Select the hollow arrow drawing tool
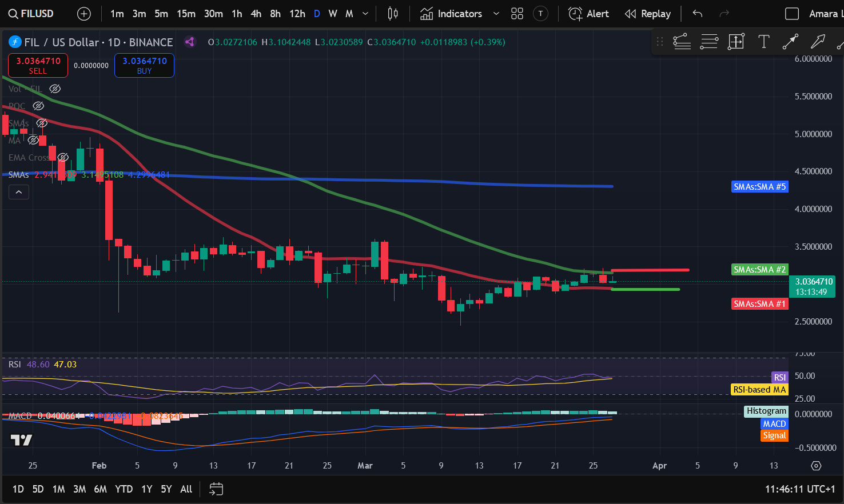844x504 pixels. click(818, 41)
